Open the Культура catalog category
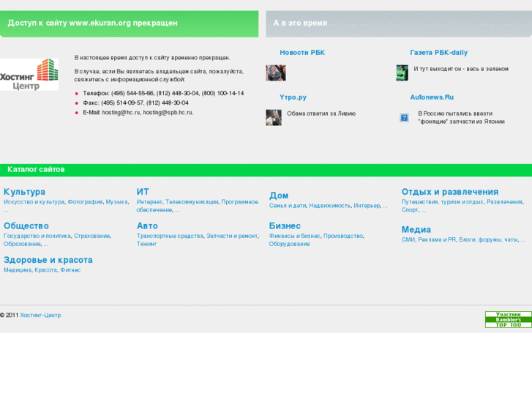532x399 pixels. (x=24, y=192)
